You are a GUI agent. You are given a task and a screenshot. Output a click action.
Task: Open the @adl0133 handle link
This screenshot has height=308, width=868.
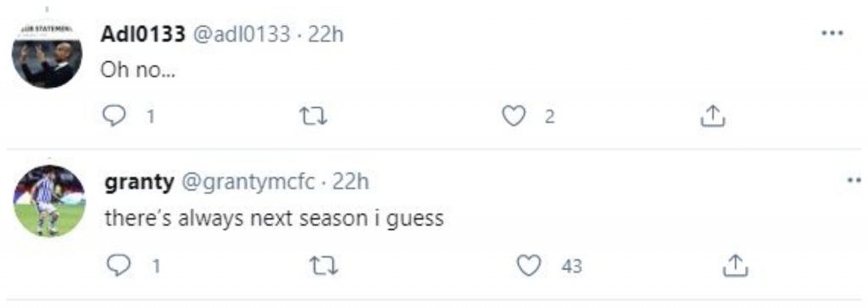(x=241, y=34)
